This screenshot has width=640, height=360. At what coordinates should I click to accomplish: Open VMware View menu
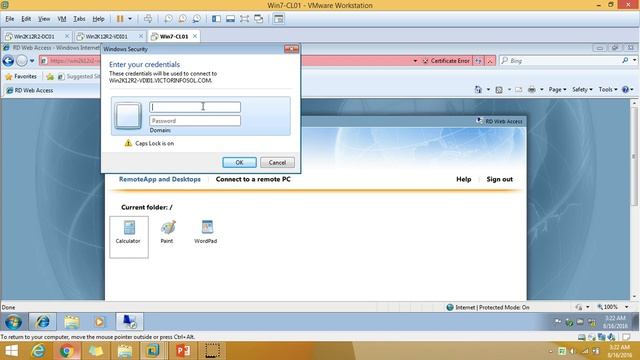(44, 19)
